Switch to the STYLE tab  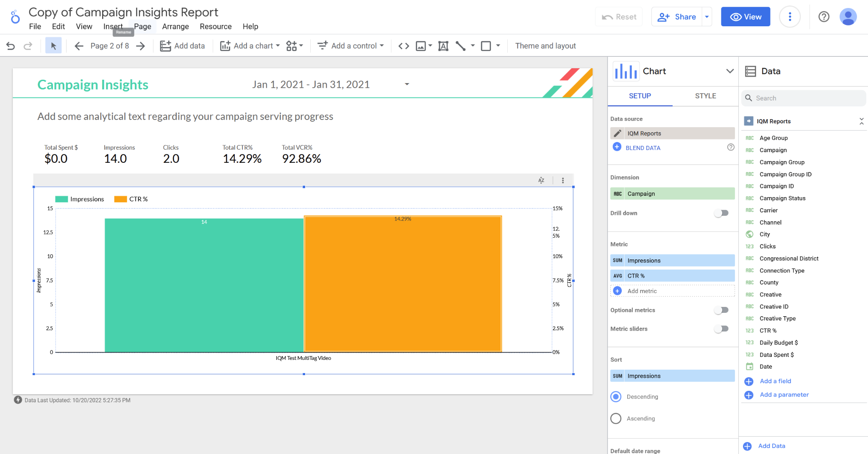click(x=705, y=96)
